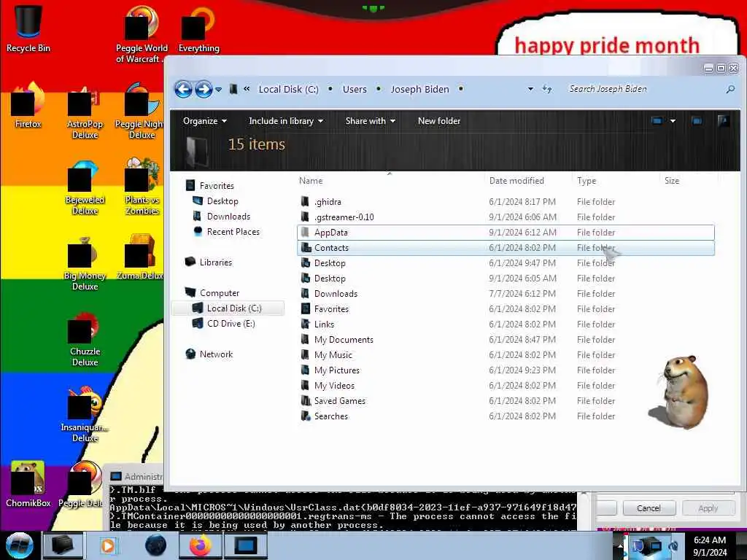Click the search magnifier icon
Viewport: 747px width, 560px height.
point(729,89)
